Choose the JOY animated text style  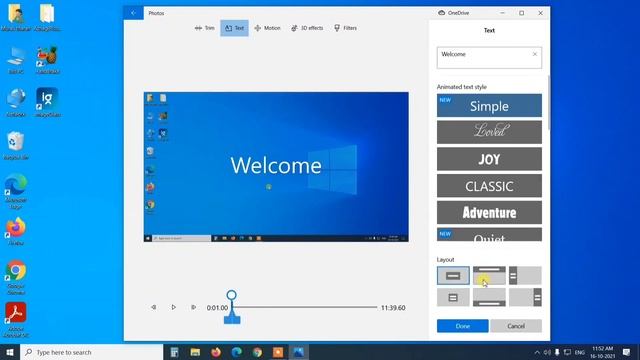coord(489,159)
